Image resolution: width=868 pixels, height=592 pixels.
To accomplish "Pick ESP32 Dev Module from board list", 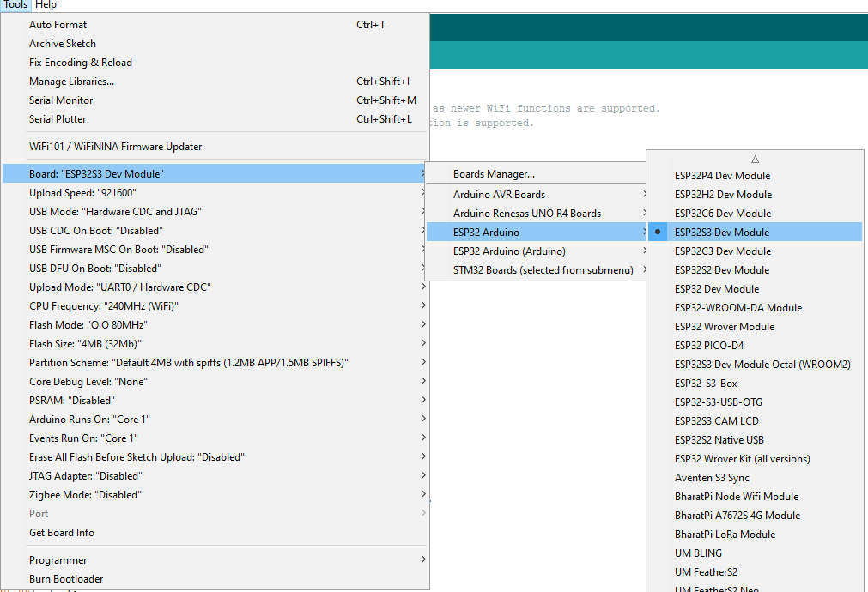I will coord(716,289).
